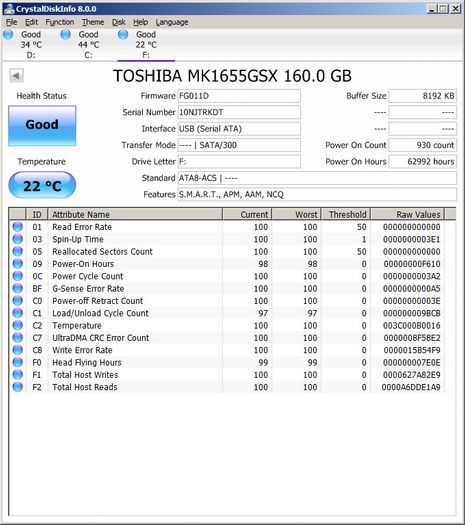This screenshot has width=465, height=525.
Task: Click the blue status orb above F: drive
Action: click(x=123, y=34)
